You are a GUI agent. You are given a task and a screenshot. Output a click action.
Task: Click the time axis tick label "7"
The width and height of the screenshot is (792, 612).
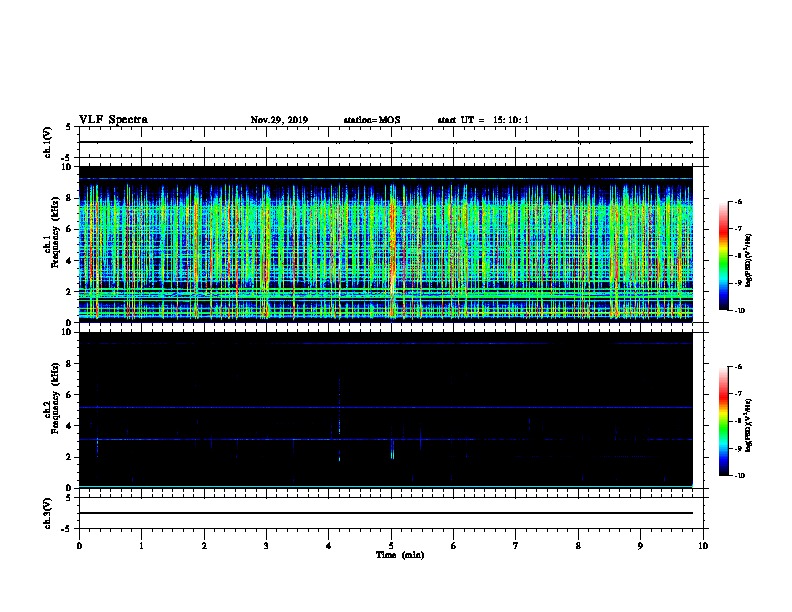point(516,546)
